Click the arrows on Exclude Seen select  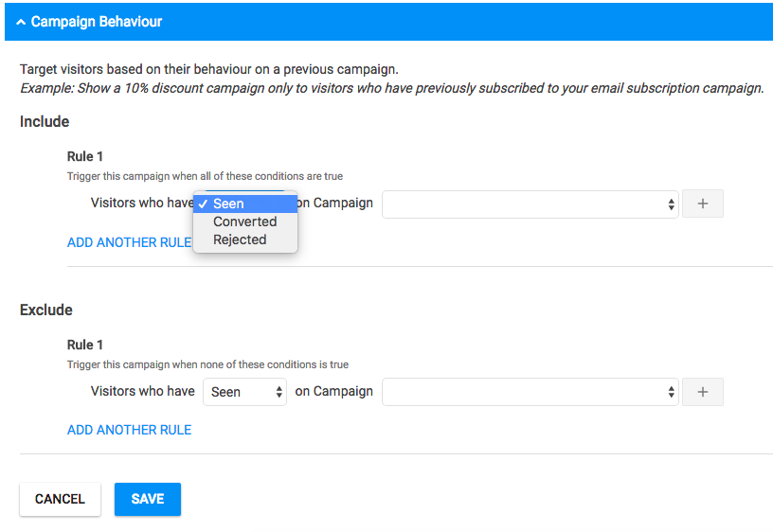pyautogui.click(x=279, y=392)
